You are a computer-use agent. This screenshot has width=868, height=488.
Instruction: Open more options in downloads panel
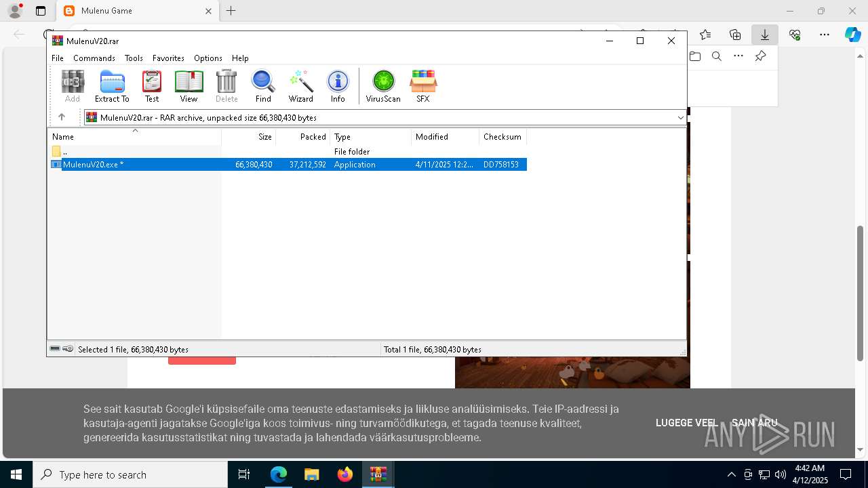tap(738, 56)
